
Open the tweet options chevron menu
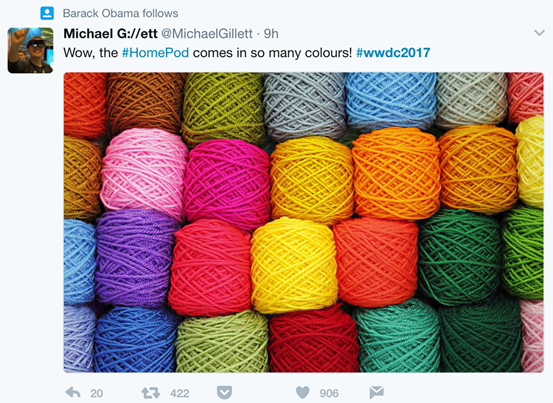[x=539, y=33]
